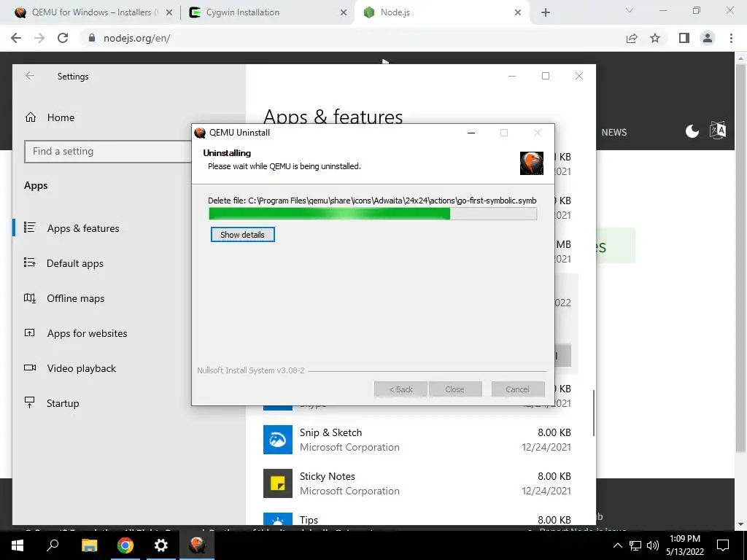Open the Windows Start menu
Image resolution: width=747 pixels, height=560 pixels.
(18, 545)
